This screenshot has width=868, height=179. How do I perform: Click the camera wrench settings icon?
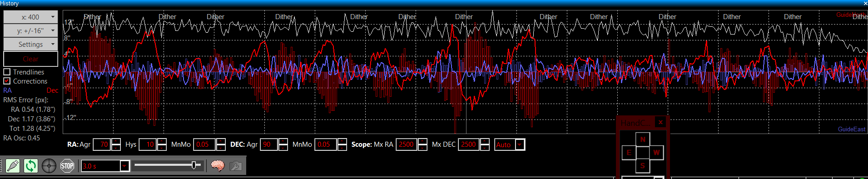click(x=235, y=166)
